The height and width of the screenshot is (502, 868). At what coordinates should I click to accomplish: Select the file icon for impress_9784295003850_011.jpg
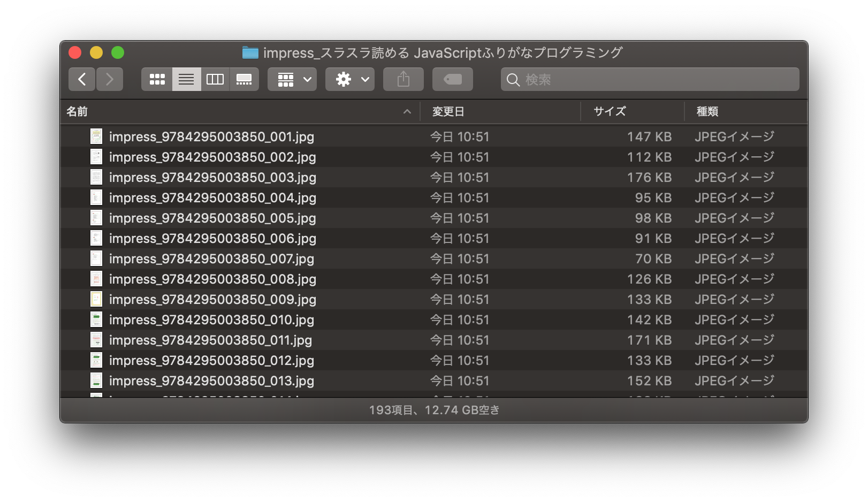click(x=96, y=340)
